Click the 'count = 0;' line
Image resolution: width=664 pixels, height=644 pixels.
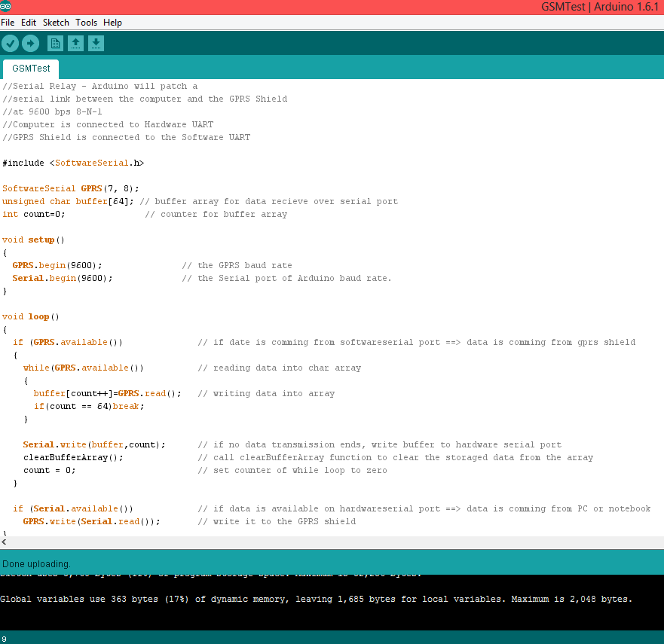pyautogui.click(x=49, y=470)
